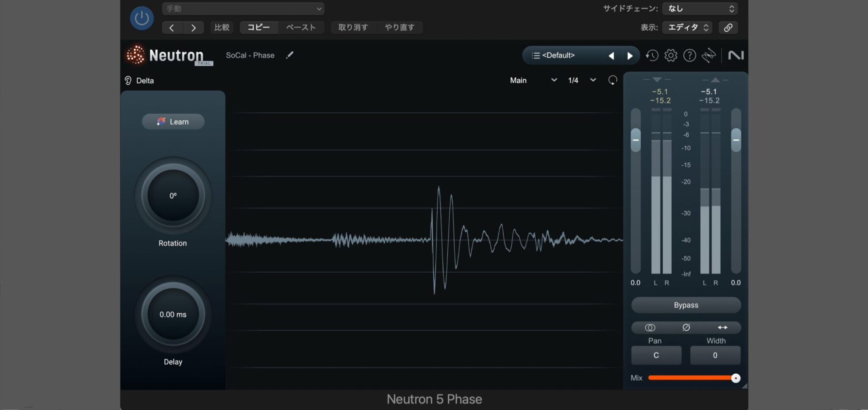This screenshot has width=868, height=410.
Task: Select the コピー tab
Action: [259, 27]
